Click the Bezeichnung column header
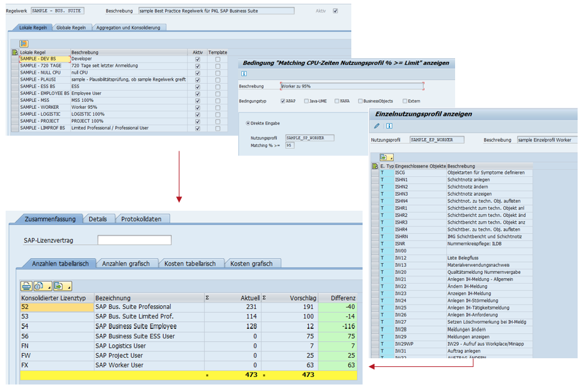 point(149,298)
